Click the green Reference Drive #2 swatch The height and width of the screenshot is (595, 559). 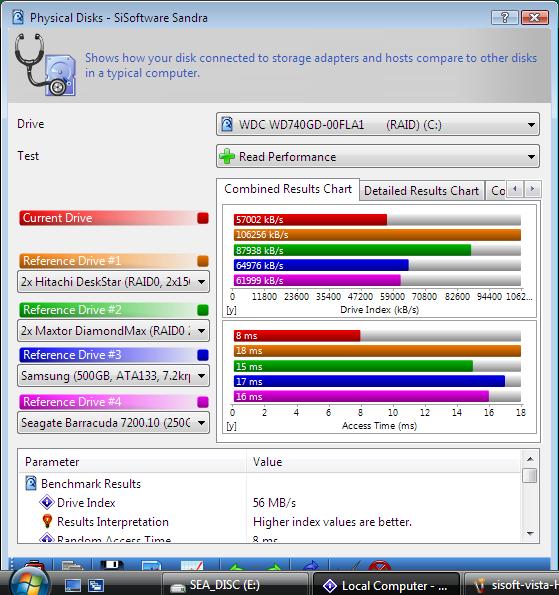[203, 310]
